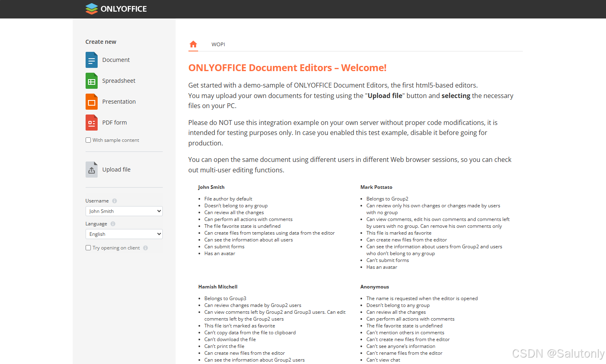This screenshot has height=364, width=606.
Task: Show the Username info tooltip icon
Action: tap(115, 201)
